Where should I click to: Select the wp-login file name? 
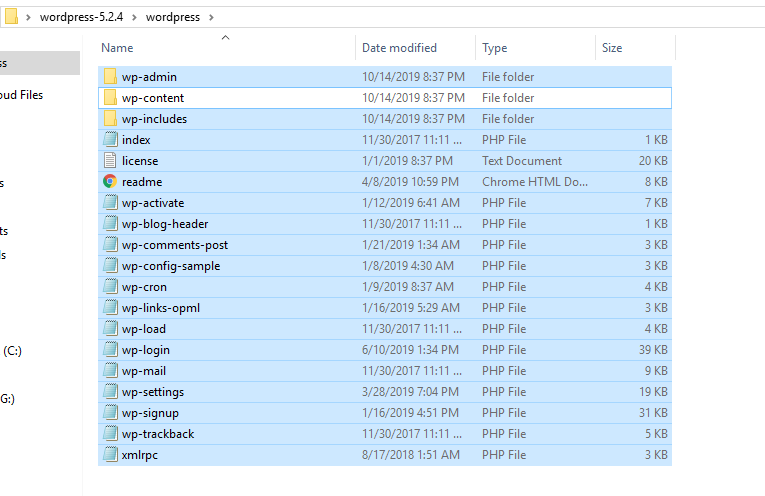click(145, 349)
